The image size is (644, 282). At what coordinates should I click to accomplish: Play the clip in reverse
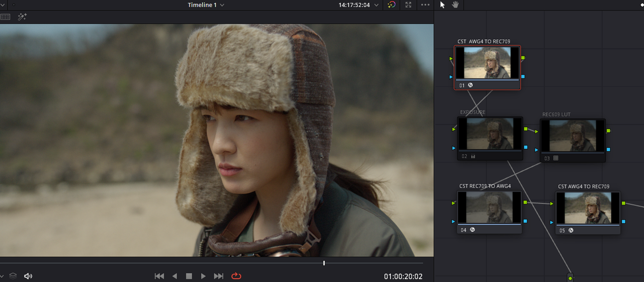coord(175,276)
